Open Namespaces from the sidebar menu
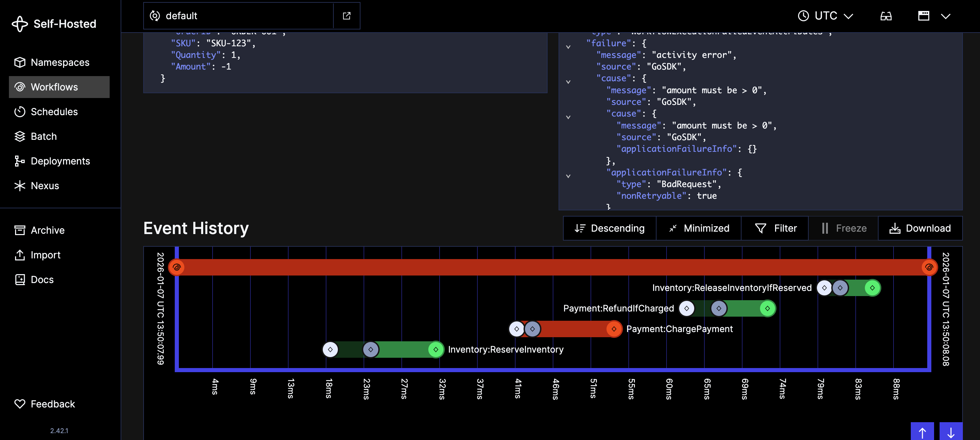This screenshot has height=440, width=980. point(60,62)
